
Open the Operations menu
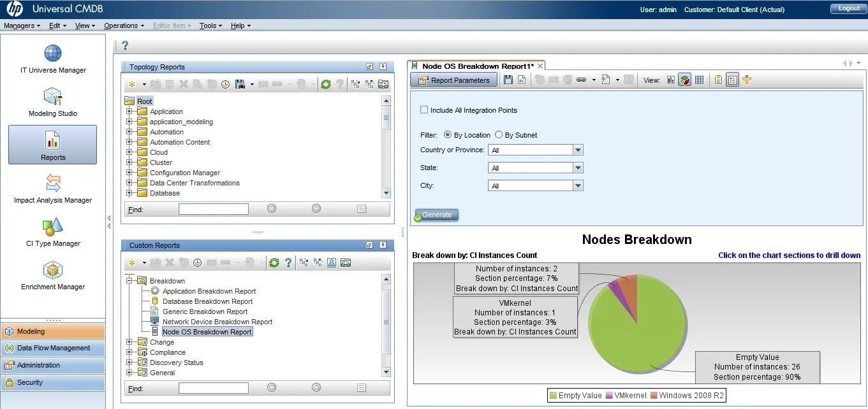coord(124,25)
